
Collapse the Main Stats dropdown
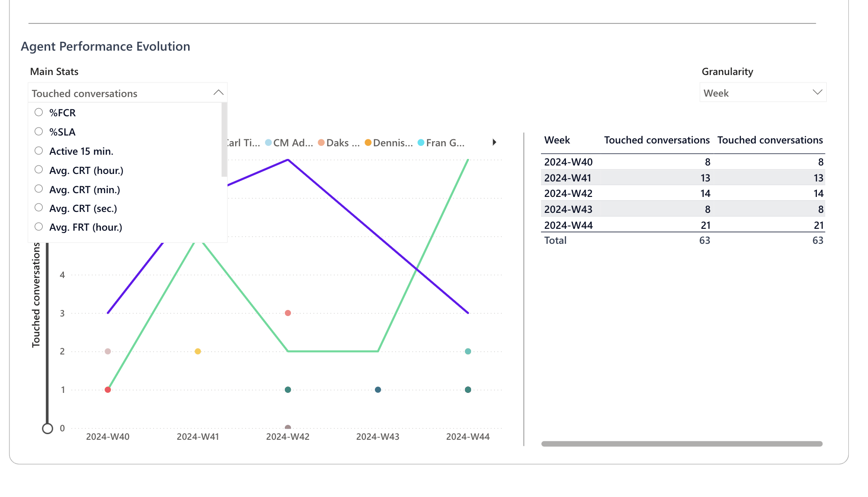click(x=218, y=93)
